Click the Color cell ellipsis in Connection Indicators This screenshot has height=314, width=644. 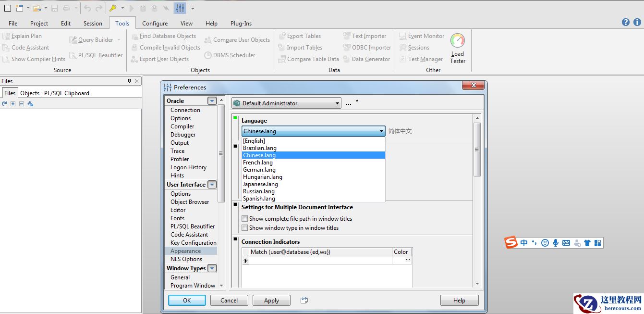[x=408, y=260]
